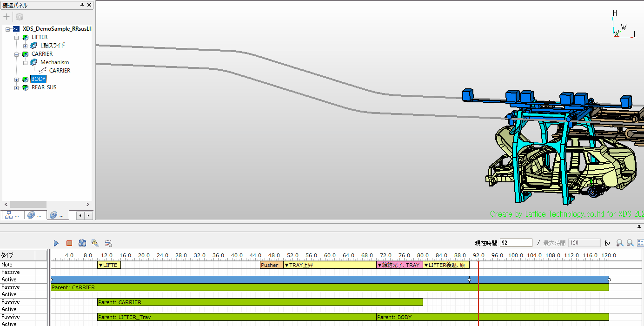Zoom in the timeline with magnifier plus
The image size is (644, 326).
point(619,243)
